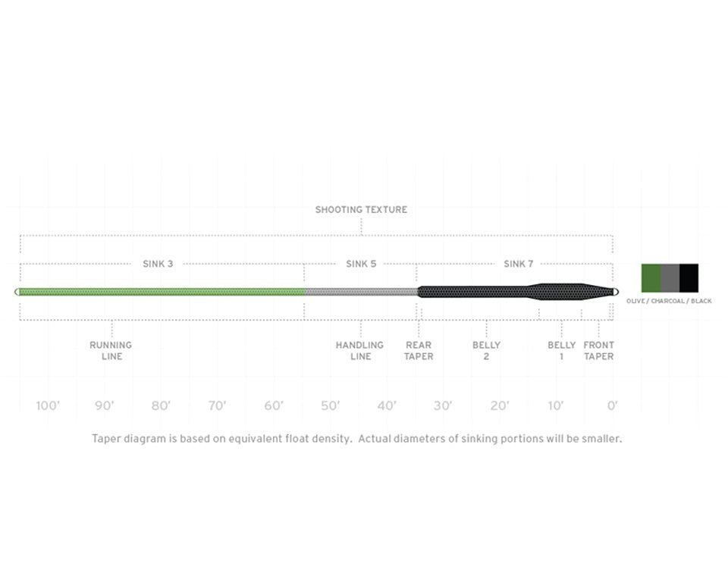Click the HANDLING LINE label
Image resolution: width=728 pixels, height=582 pixels.
(360, 350)
